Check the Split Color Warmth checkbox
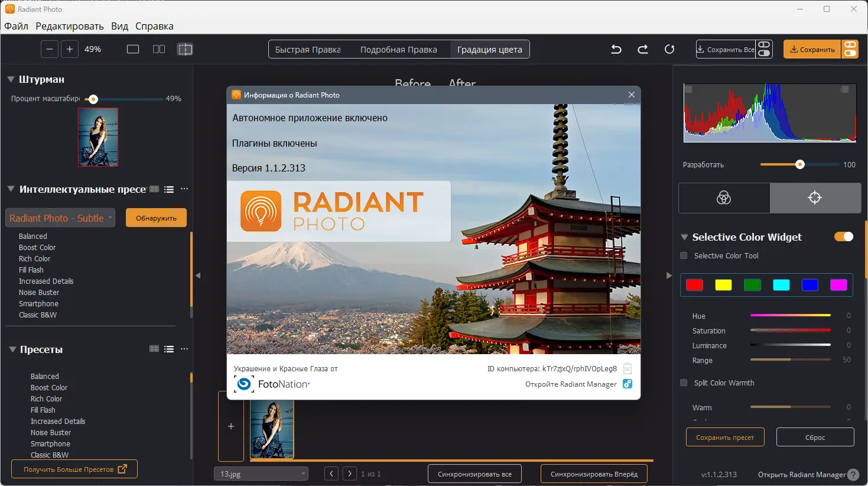The width and height of the screenshot is (868, 486). 684,383
